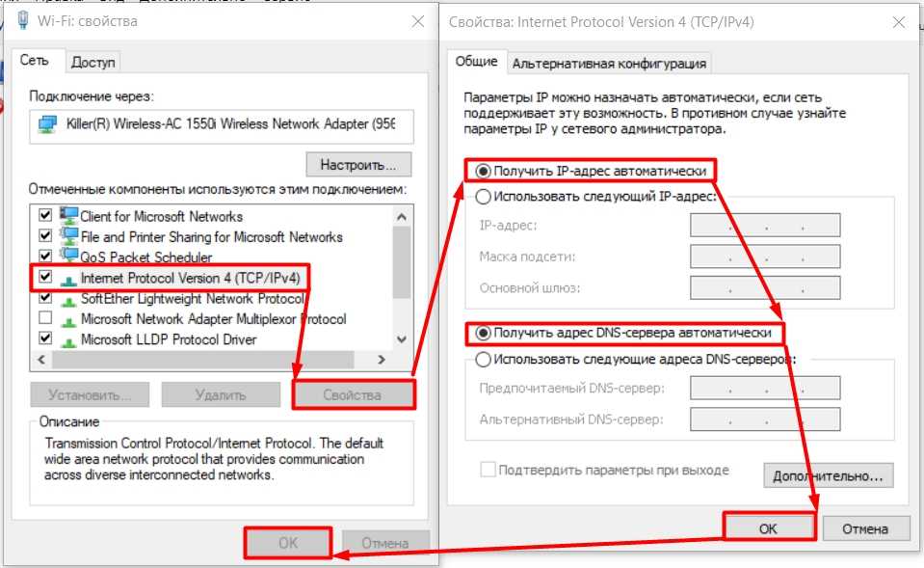The width and height of the screenshot is (924, 568).
Task: Select Использовать следующий IP-адрес radio button
Action: [484, 197]
